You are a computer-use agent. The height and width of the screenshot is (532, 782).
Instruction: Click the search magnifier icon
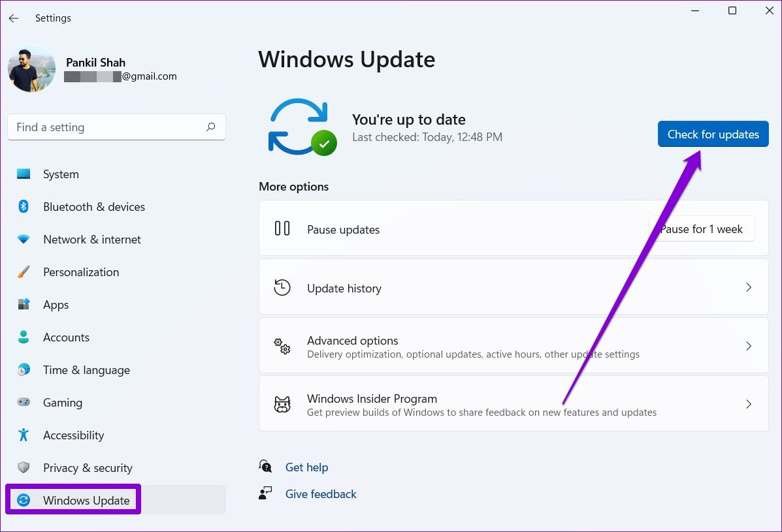click(x=211, y=127)
